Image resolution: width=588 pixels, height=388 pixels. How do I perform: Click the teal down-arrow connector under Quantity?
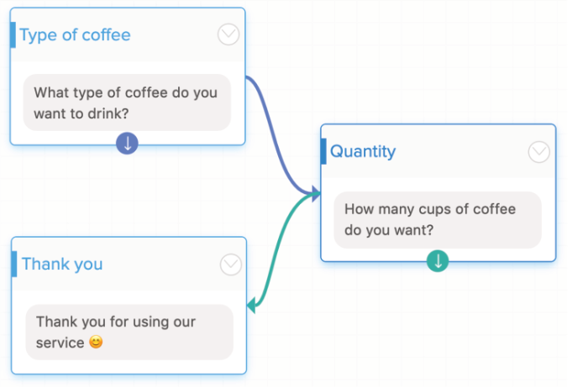click(438, 261)
